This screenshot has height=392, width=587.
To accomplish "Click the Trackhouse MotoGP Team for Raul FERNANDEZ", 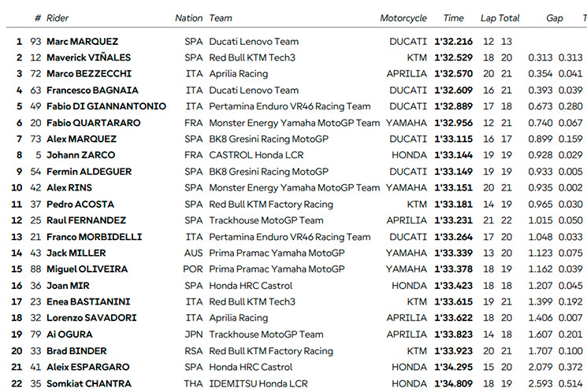I will pyautogui.click(x=266, y=220).
